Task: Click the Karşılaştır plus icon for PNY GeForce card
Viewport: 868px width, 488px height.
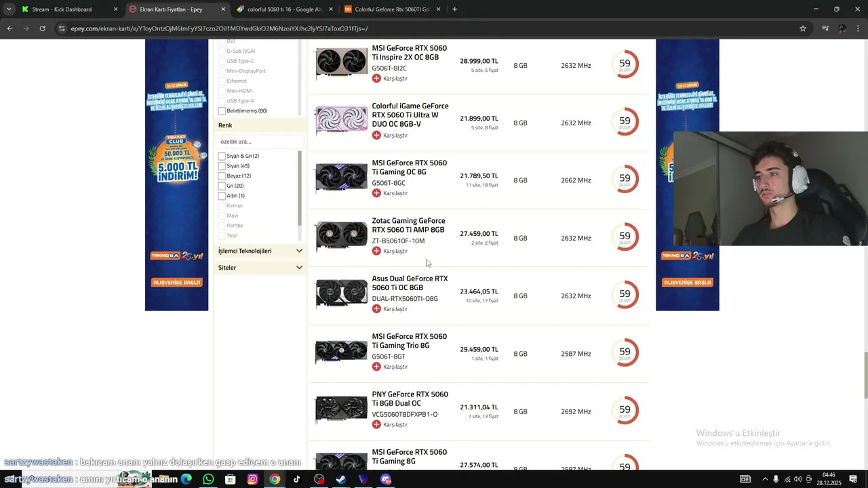Action: coord(376,424)
